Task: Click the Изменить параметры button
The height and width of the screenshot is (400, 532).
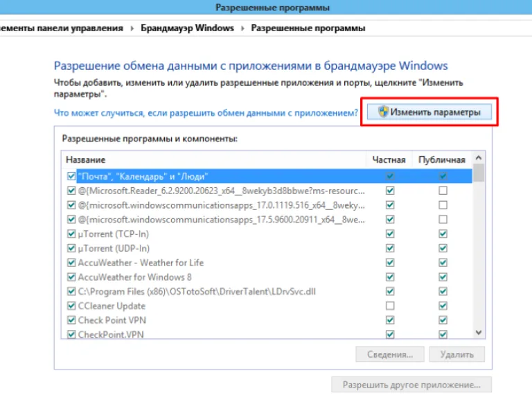Action: click(429, 112)
